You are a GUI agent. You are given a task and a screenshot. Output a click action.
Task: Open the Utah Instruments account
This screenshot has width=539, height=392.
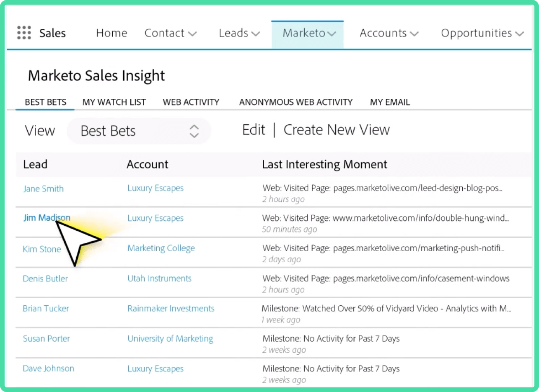(159, 279)
